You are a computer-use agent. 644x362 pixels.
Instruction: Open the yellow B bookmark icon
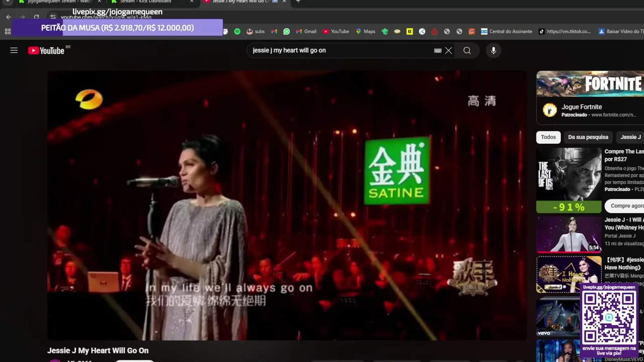pos(410,31)
